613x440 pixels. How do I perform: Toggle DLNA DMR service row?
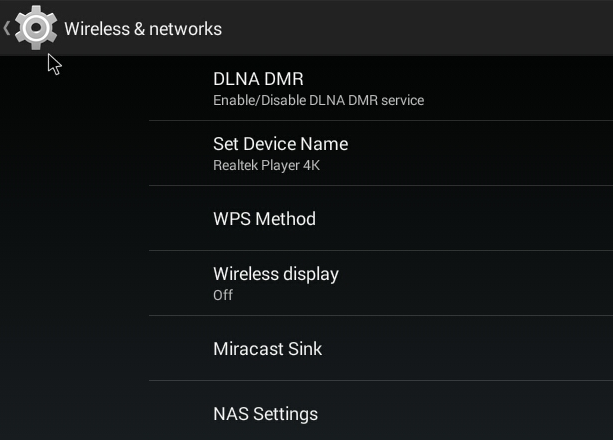tap(381, 88)
